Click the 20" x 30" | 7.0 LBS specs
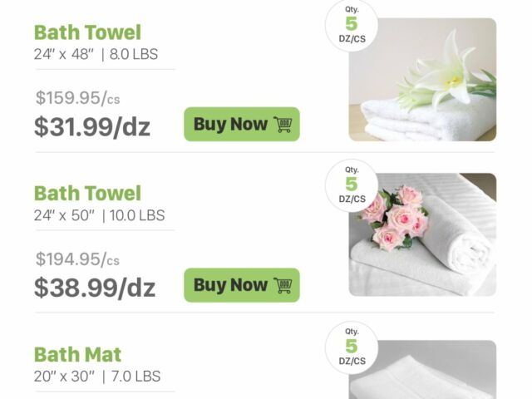The width and height of the screenshot is (532, 399). pos(97,377)
